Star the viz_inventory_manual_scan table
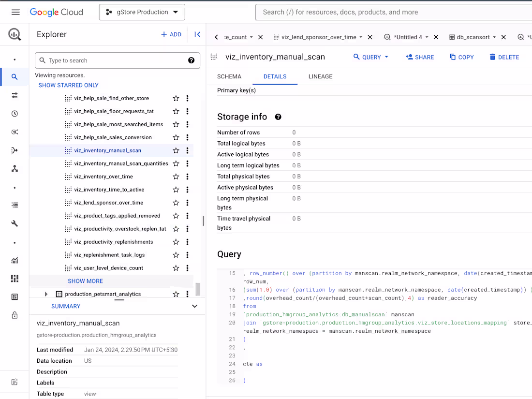Image resolution: width=532 pixels, height=399 pixels. tap(176, 150)
